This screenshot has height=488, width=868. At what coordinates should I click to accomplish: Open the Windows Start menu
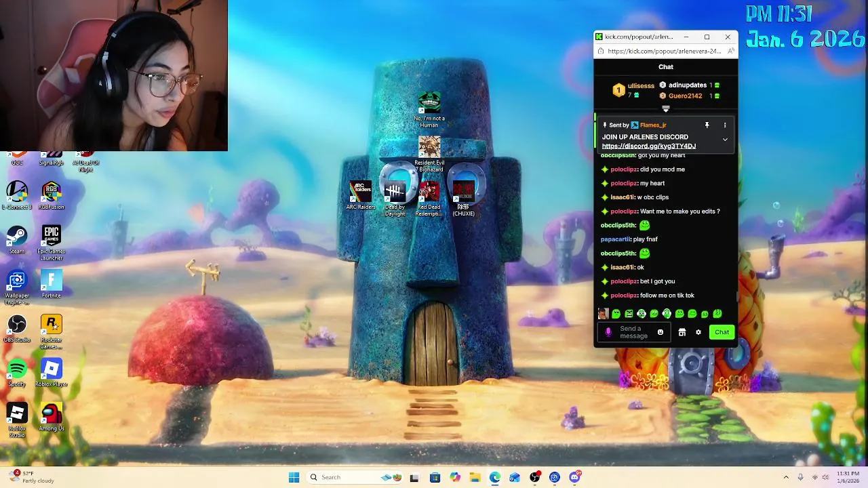click(x=294, y=477)
